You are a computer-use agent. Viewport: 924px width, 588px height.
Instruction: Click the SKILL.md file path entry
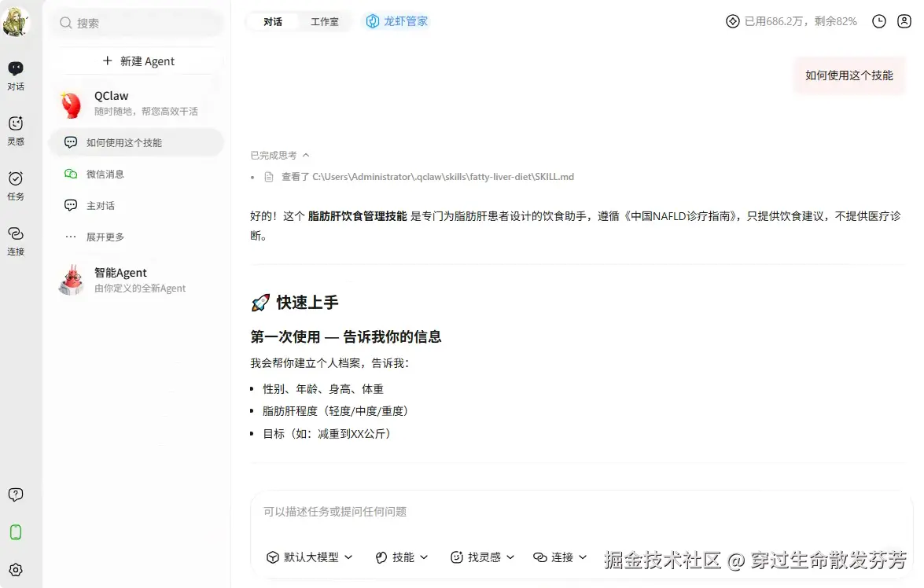(444, 177)
